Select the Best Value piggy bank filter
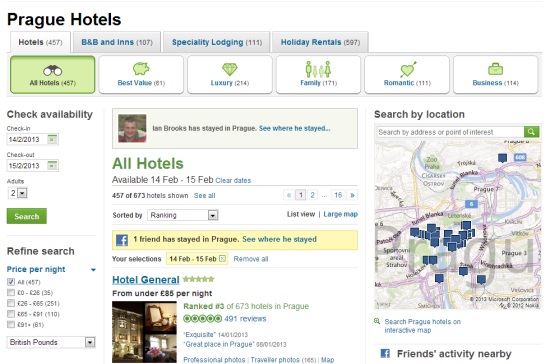Screen dimensions: 550x364 point(141,75)
